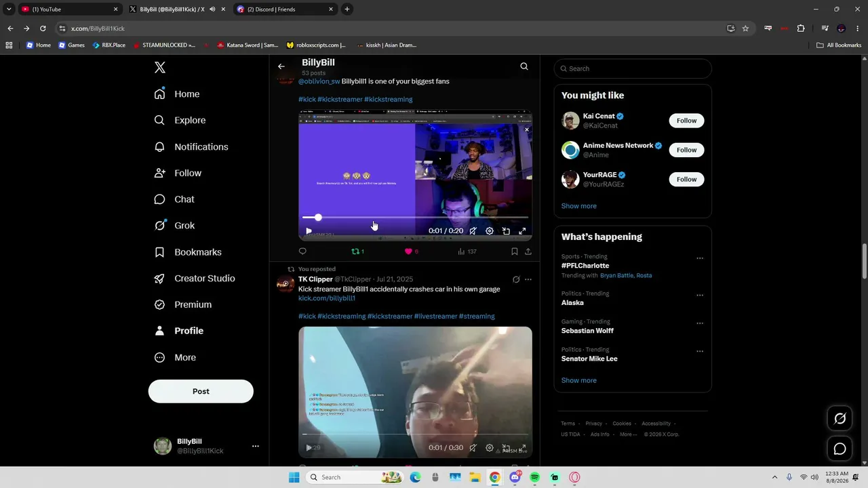This screenshot has width=868, height=488.
Task: Open Creator Studio in the sidebar
Action: pos(195,279)
